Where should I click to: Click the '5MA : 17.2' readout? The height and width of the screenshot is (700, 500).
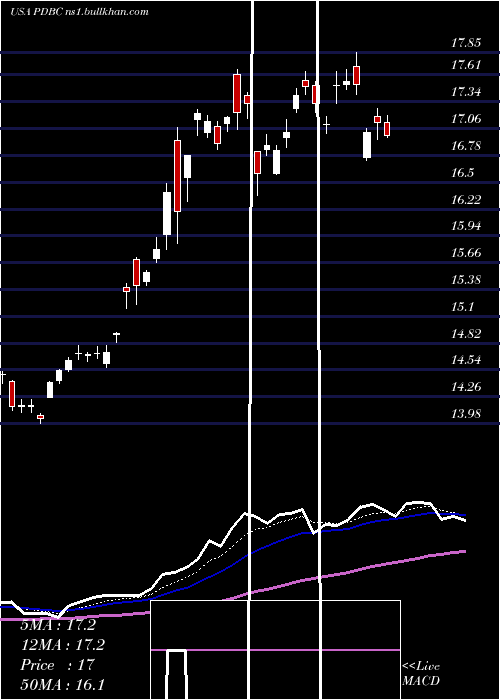pyautogui.click(x=58, y=625)
